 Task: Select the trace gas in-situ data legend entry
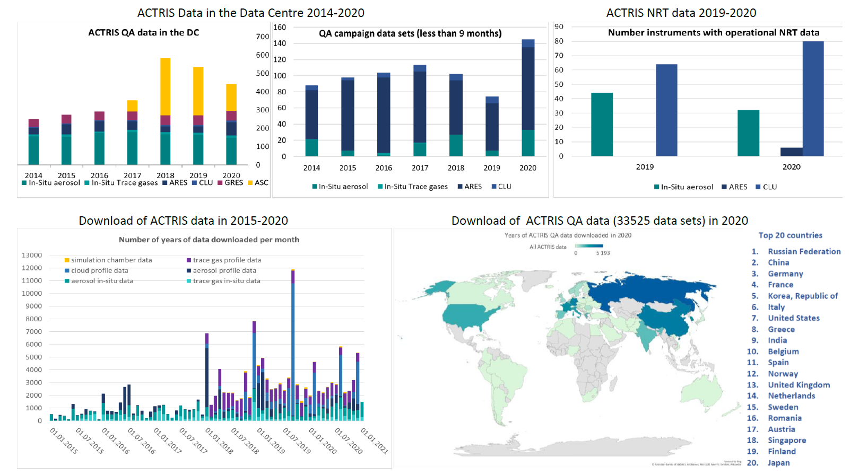(223, 281)
